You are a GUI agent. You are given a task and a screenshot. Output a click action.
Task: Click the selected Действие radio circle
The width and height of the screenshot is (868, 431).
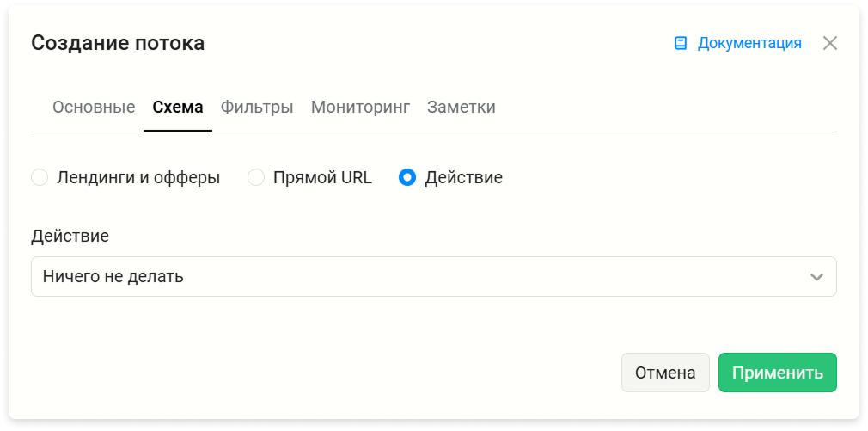pos(407,178)
